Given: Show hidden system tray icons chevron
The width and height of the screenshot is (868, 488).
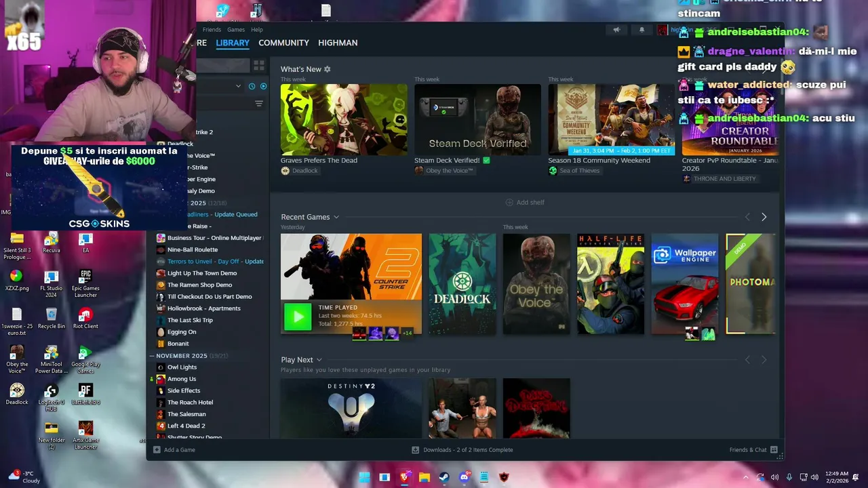Looking at the screenshot, I should 746,477.
